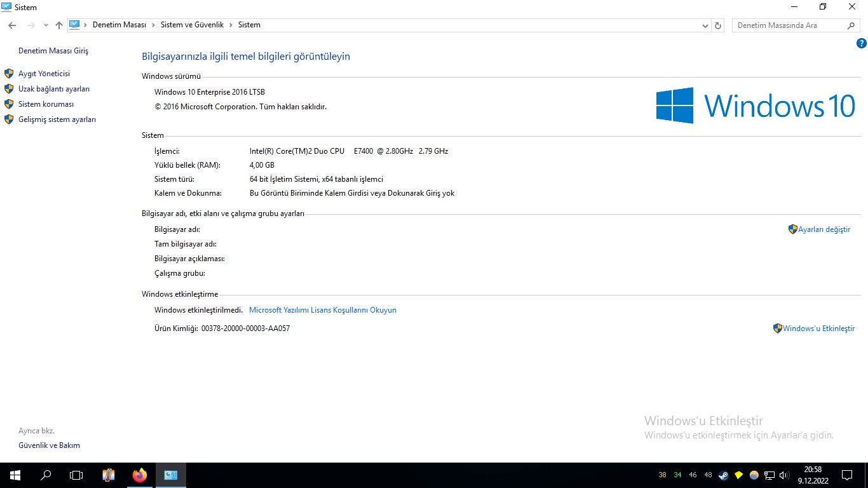Click the yellow 38 temperature tray reading
This screenshot has width=868, height=488.
click(663, 475)
